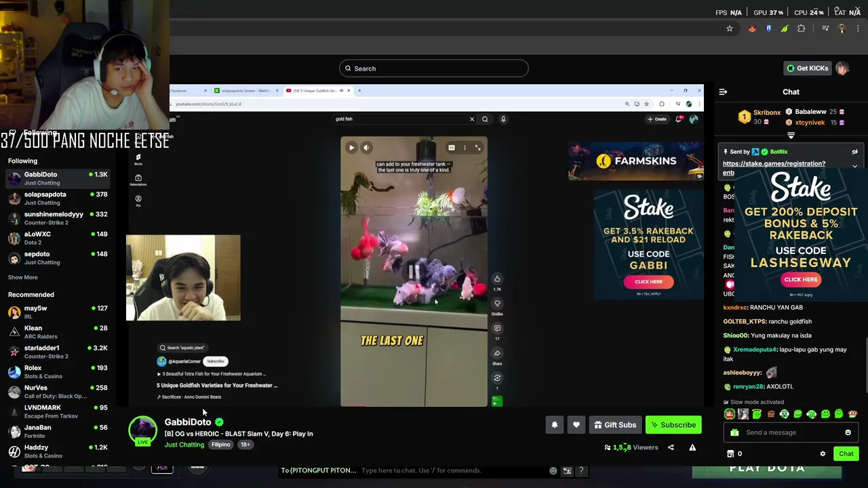Mute the YouTube short using the speaker icon
The width and height of the screenshot is (868, 488).
(366, 147)
